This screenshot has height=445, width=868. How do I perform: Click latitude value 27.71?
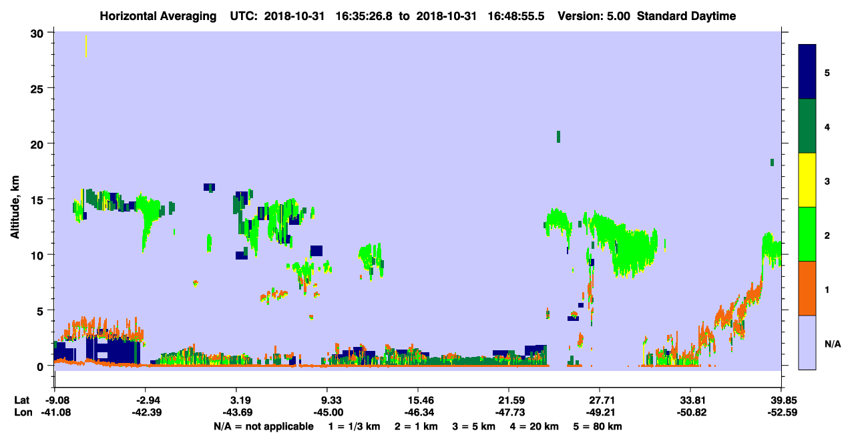pyautogui.click(x=600, y=400)
